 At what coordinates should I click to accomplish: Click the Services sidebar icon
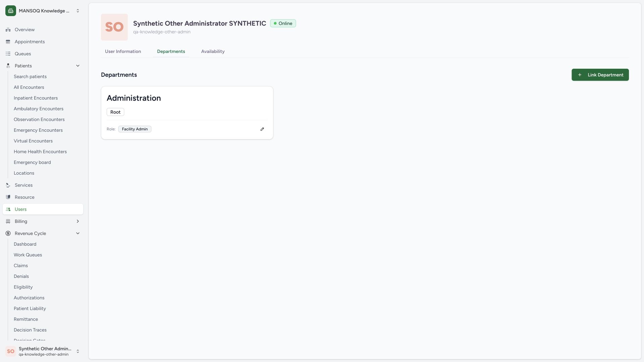click(8, 185)
